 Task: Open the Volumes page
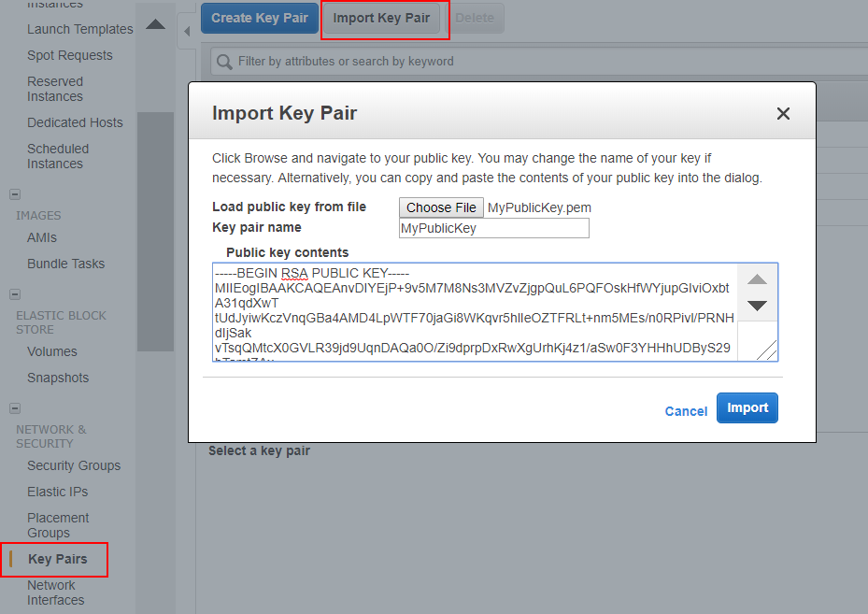coord(52,351)
